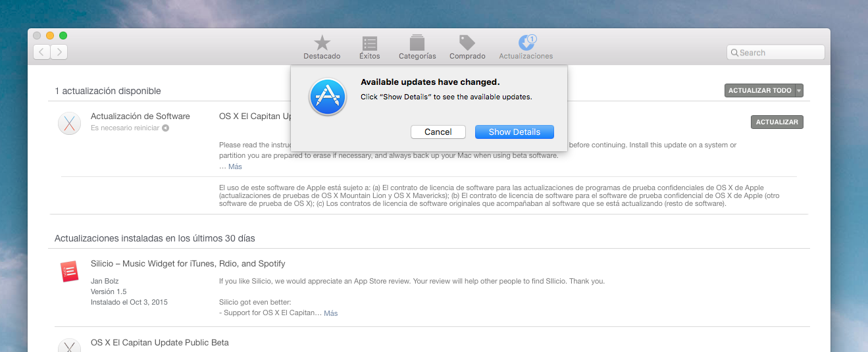This screenshot has width=868, height=352.
Task: Click the Silicio app icon
Action: (69, 271)
